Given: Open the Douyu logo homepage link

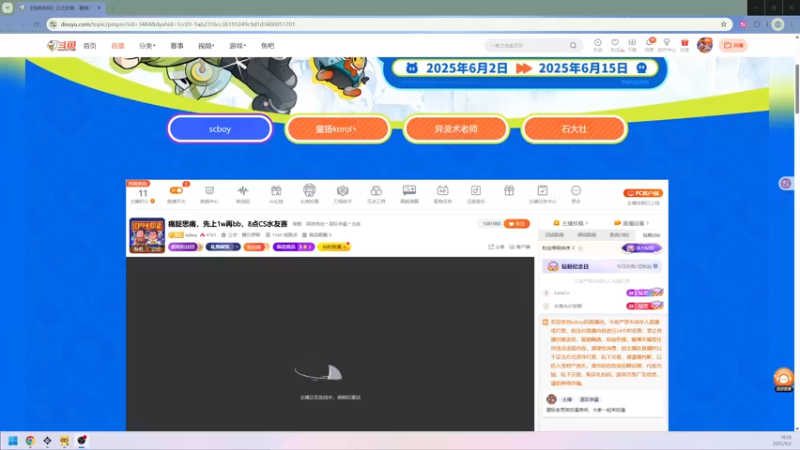Looking at the screenshot, I should pos(61,45).
